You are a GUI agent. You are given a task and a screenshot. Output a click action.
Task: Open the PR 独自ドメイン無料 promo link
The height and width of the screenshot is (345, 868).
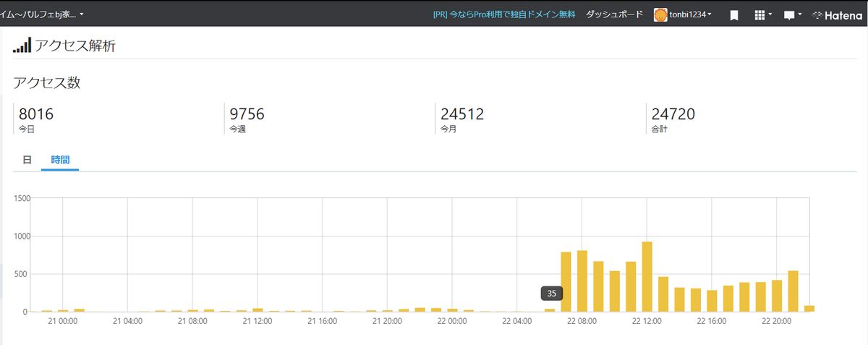coord(504,14)
